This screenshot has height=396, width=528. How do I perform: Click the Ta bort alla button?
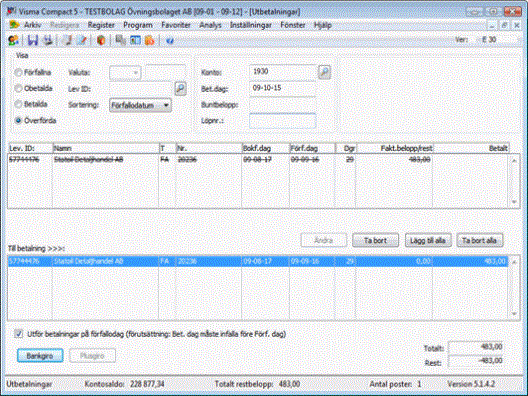tap(480, 240)
